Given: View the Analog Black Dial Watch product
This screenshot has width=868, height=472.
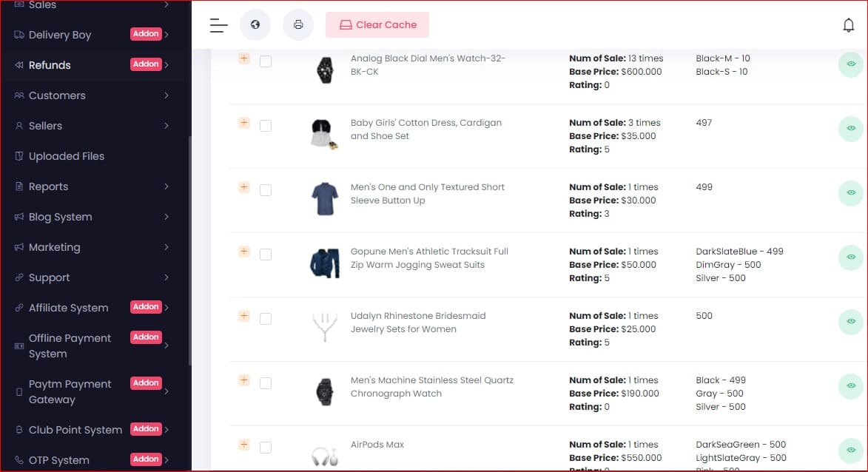Looking at the screenshot, I should (x=851, y=64).
